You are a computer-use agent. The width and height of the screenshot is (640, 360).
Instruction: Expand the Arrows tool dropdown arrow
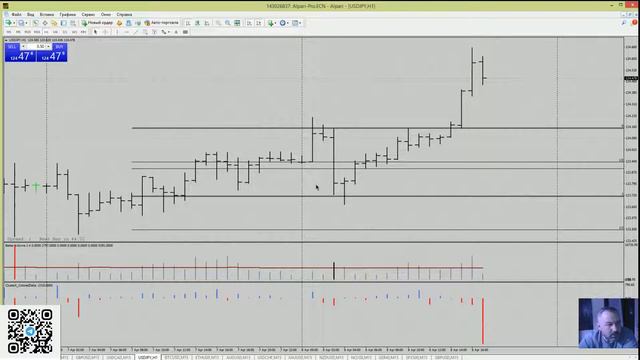pos(169,32)
